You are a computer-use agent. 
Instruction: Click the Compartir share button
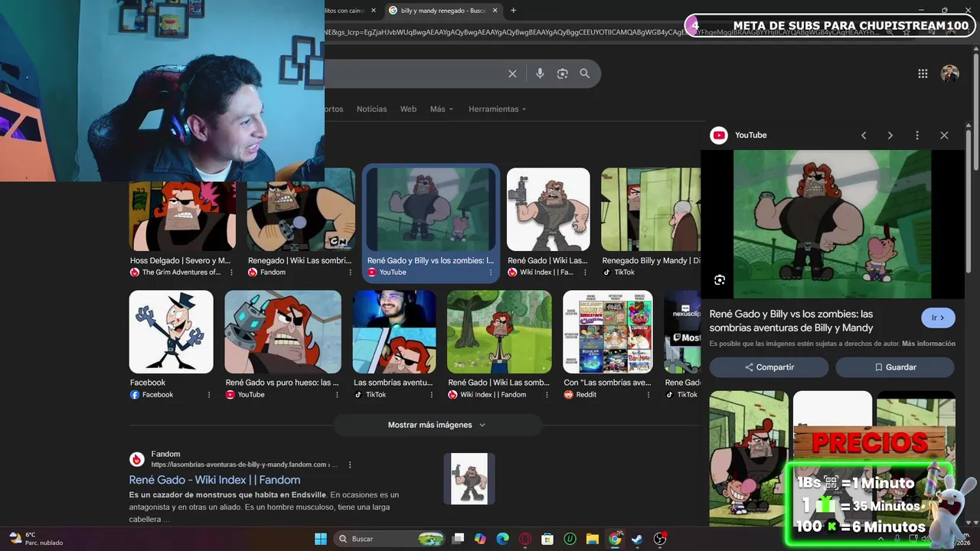[769, 367]
